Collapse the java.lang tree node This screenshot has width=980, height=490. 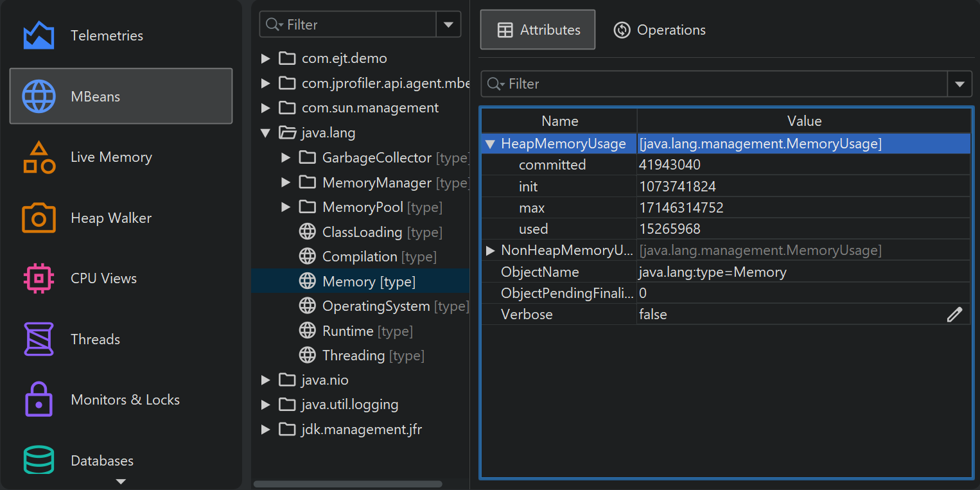(x=265, y=133)
